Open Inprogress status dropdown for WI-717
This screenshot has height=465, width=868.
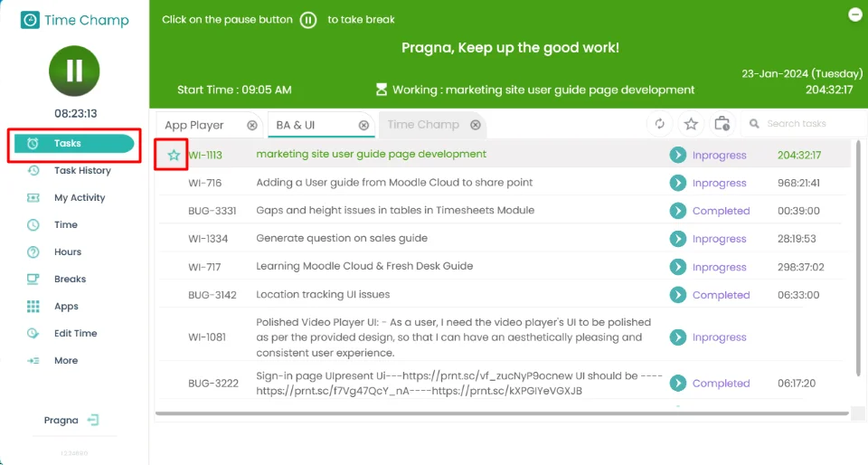[719, 268]
